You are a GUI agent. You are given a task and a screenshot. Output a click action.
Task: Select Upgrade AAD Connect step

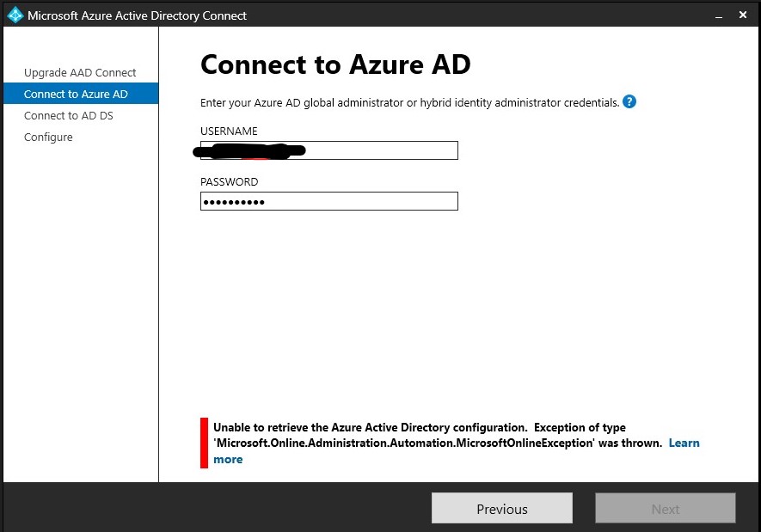pyautogui.click(x=80, y=73)
